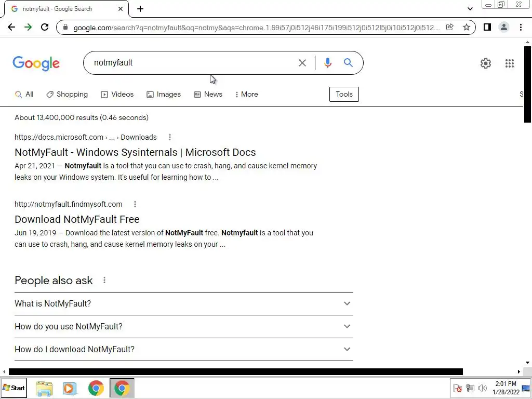Open options next to People also ask
The height and width of the screenshot is (399, 532).
click(x=104, y=280)
